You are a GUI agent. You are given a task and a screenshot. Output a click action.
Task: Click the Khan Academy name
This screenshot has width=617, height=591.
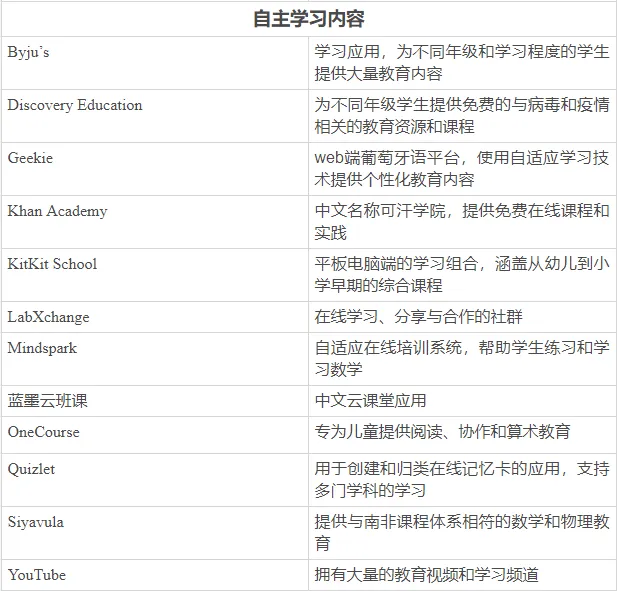(x=57, y=211)
